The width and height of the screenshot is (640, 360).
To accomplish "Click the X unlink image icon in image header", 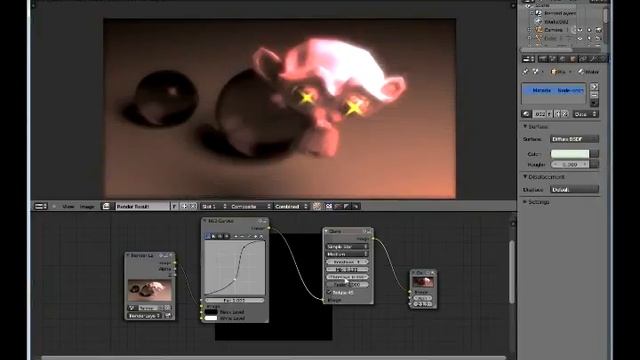I will coord(193,206).
